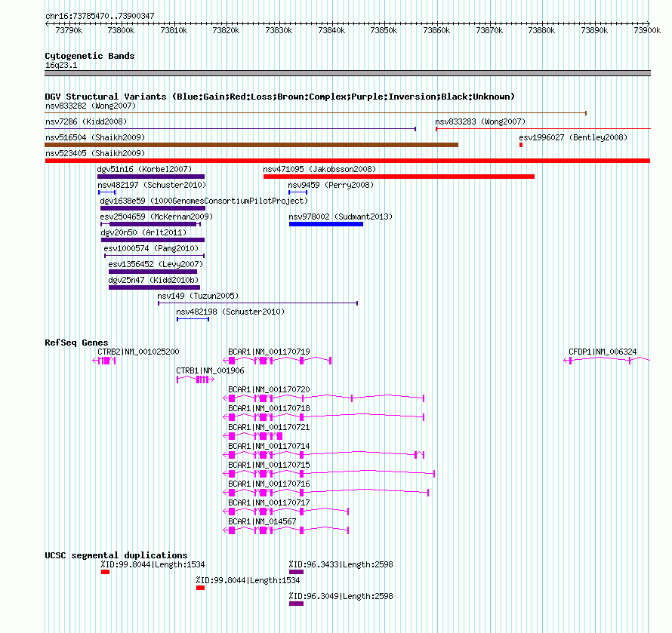Select the dgv20n50 (Arlt2011) variant bar
This screenshot has width=672, height=633.
(x=153, y=240)
